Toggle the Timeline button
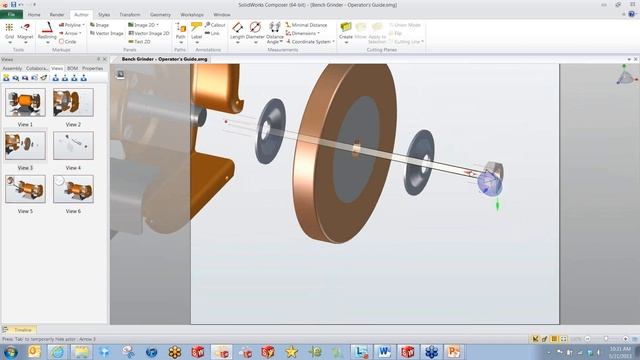Viewport: 640px width, 360px height. (x=20, y=330)
